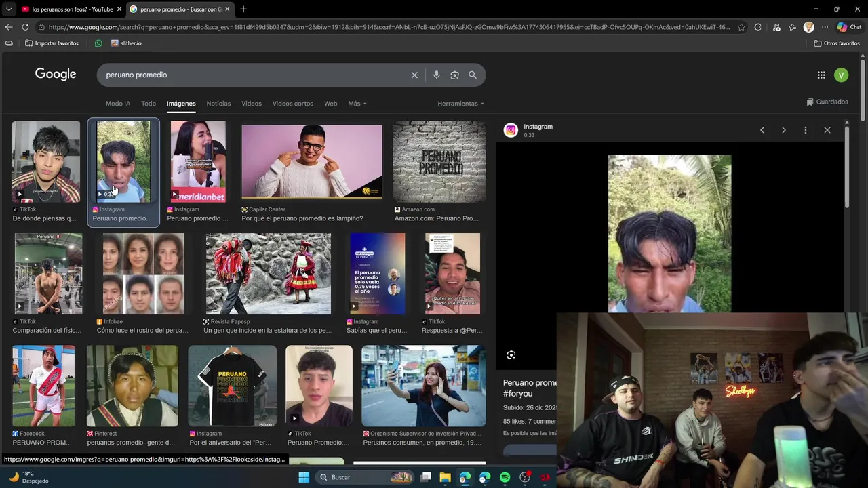Switch to Noticias tab
The image size is (868, 488).
(x=218, y=104)
